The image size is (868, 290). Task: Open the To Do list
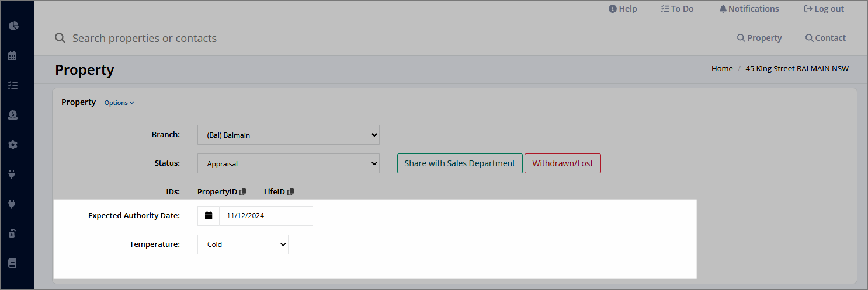(x=677, y=9)
